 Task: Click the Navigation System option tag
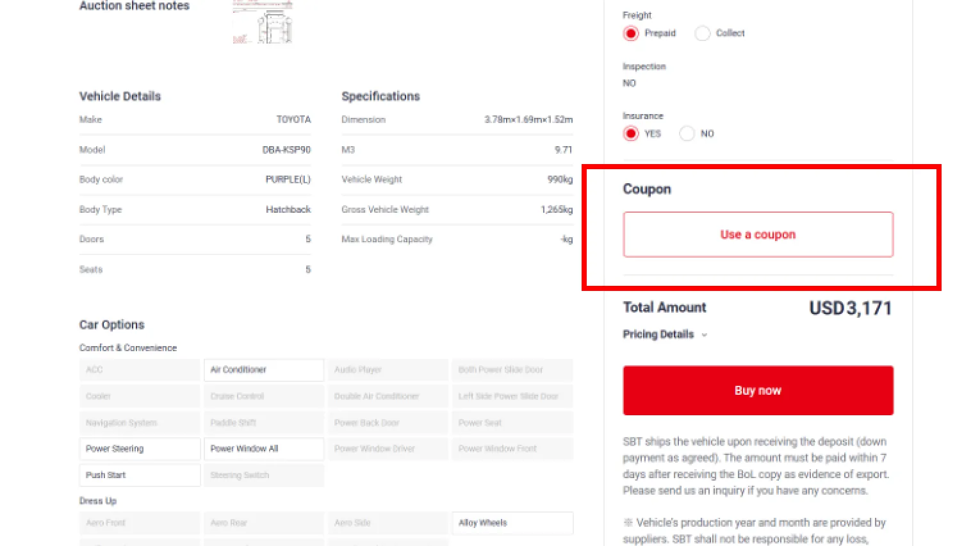coord(139,423)
